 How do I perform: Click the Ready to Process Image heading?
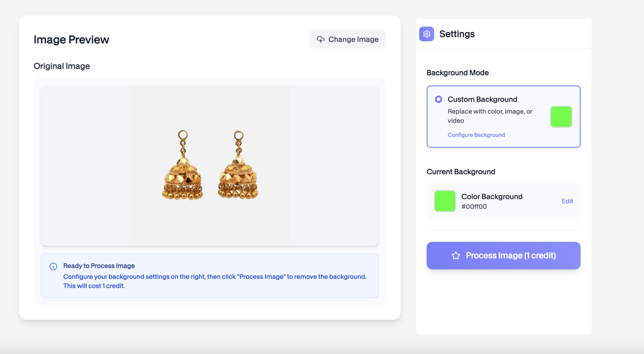click(x=99, y=266)
